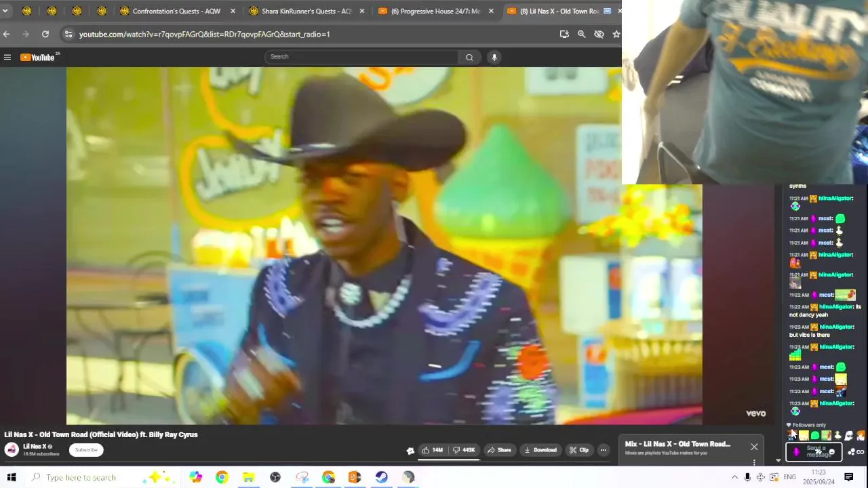Open the zoom magnifier icon in address bar
The height and width of the screenshot is (488, 868).
[x=581, y=34]
